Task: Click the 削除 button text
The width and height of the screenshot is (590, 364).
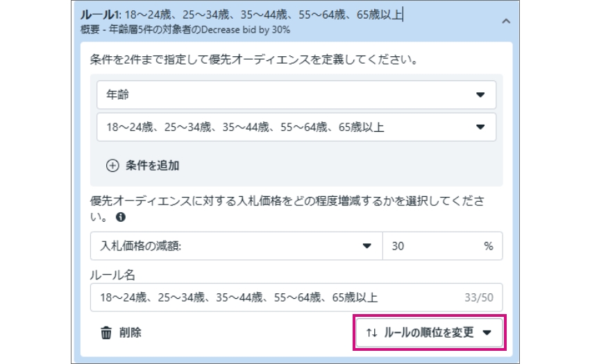Action: click(x=130, y=333)
